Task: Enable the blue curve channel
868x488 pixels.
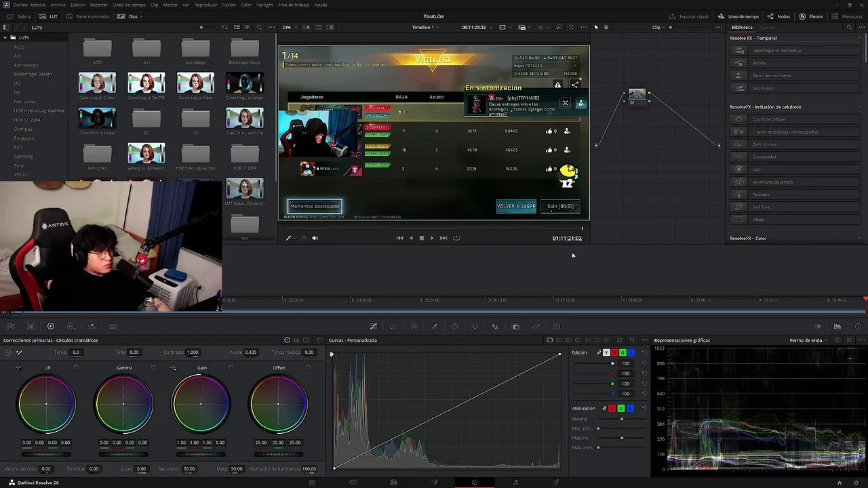Action: (631, 352)
